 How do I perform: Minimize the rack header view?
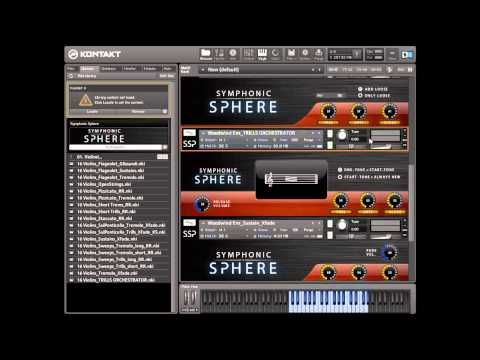[410, 70]
